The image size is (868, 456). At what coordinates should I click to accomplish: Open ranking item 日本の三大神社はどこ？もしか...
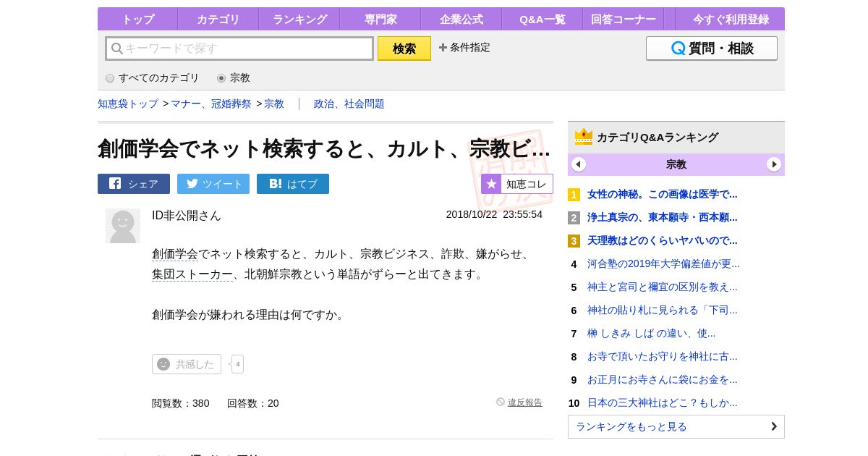pyautogui.click(x=663, y=402)
